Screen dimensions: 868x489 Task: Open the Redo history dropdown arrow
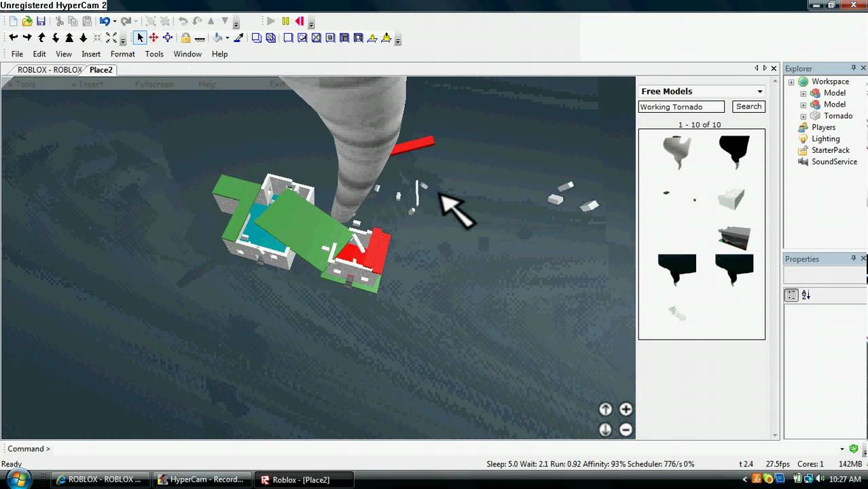click(x=136, y=21)
